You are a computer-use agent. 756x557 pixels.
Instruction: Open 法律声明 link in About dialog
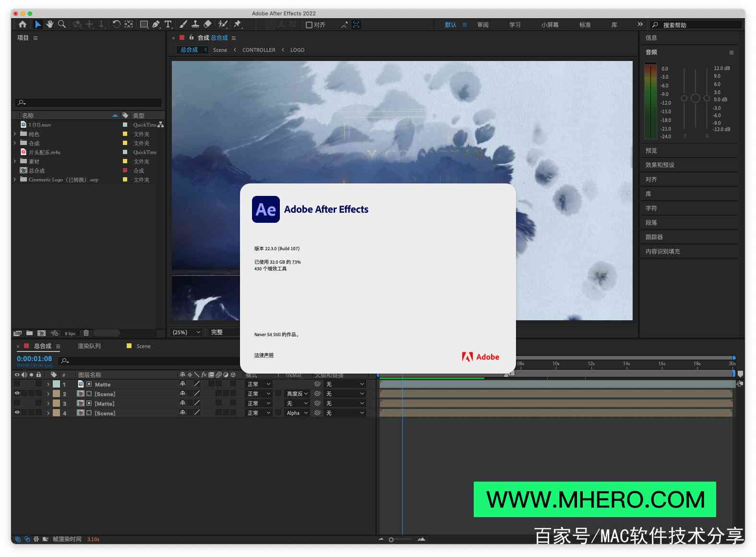(264, 355)
